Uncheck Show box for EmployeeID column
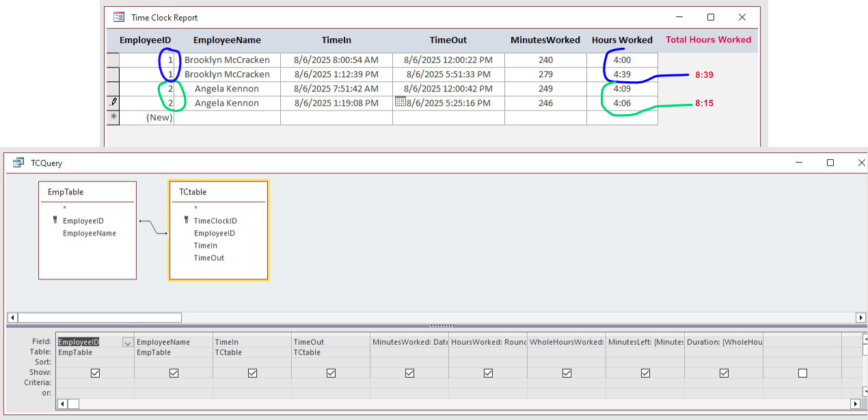Image resolution: width=868 pixels, height=420 pixels. 95,373
